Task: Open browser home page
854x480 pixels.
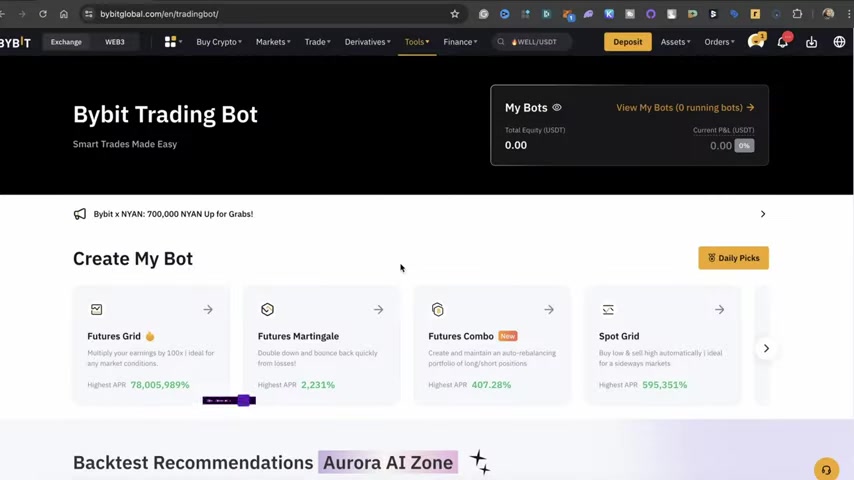Action: 64,14
